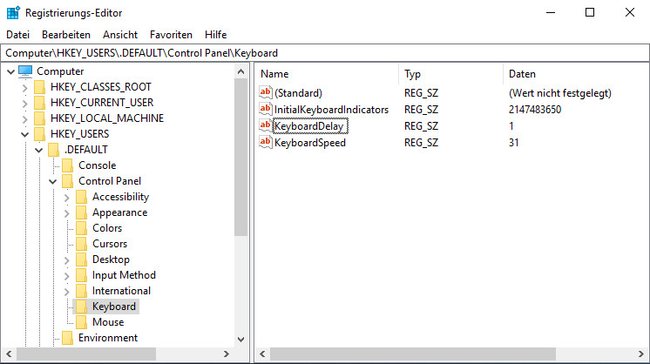This screenshot has height=364, width=650.
Task: Click the string icon of (Standard) value
Action: click(265, 92)
